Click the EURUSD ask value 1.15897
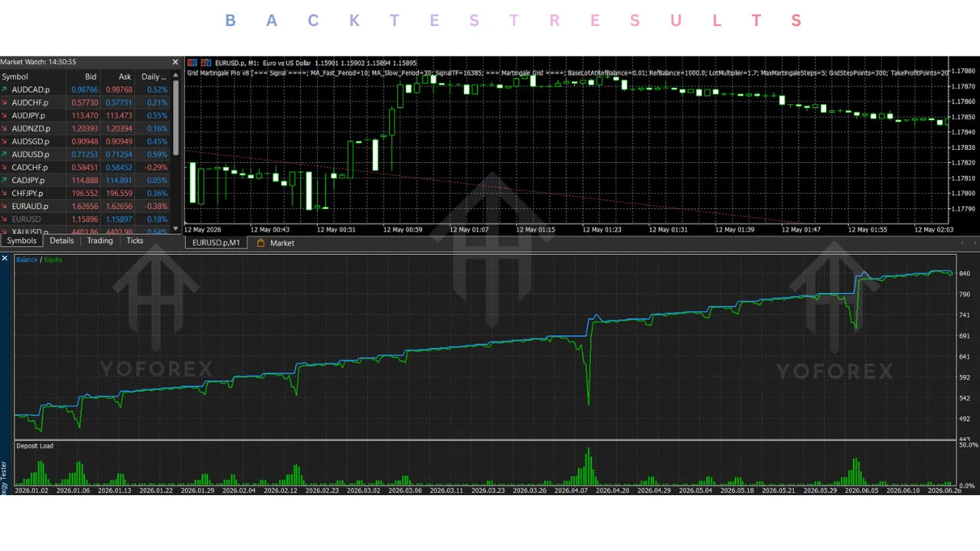Image resolution: width=980 pixels, height=551 pixels. click(119, 220)
